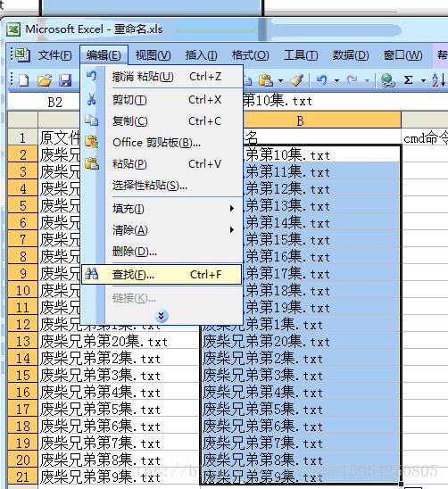
Task: Open the Format menu in menu bar
Action: click(x=250, y=55)
